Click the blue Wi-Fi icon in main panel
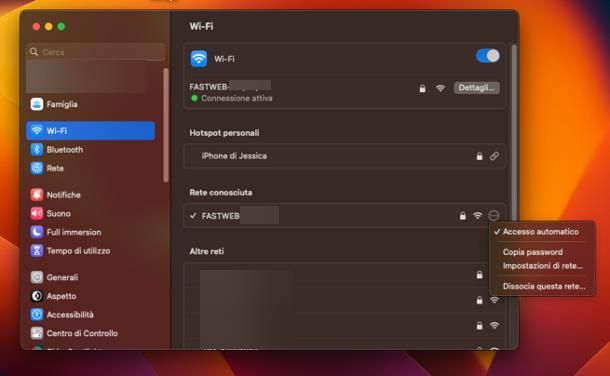Screen dimensions: 610x376 coord(199,59)
